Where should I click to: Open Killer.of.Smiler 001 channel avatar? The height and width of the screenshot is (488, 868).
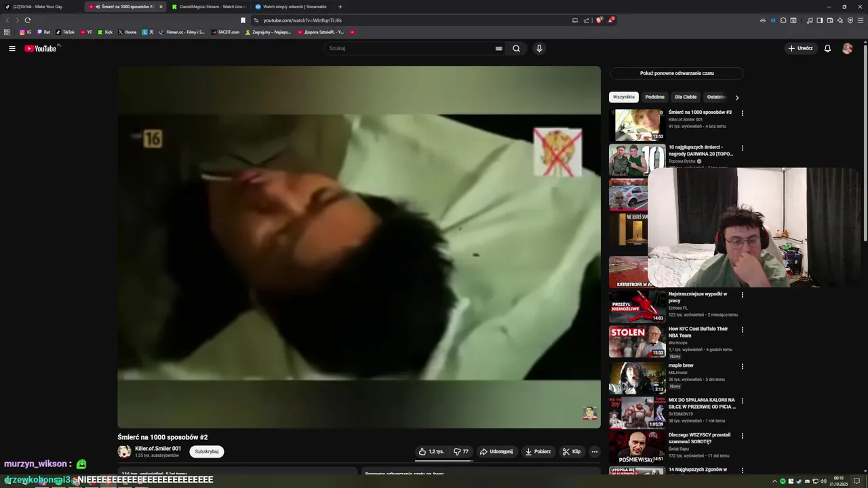tap(124, 451)
